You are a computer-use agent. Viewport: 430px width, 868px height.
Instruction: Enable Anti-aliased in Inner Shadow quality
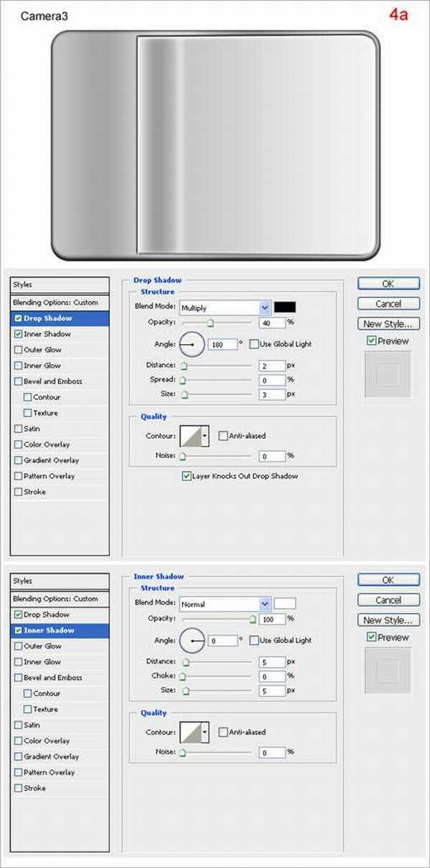[x=224, y=733]
